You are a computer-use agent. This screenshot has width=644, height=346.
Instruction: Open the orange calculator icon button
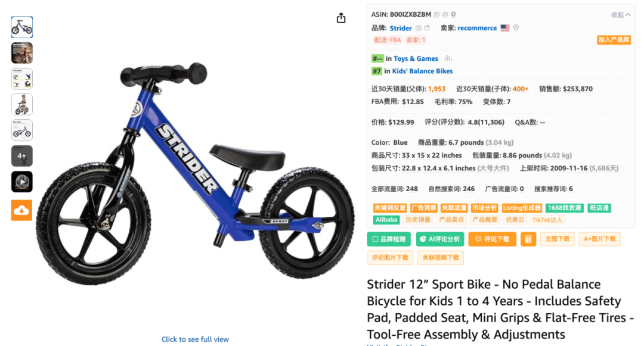coord(528,239)
